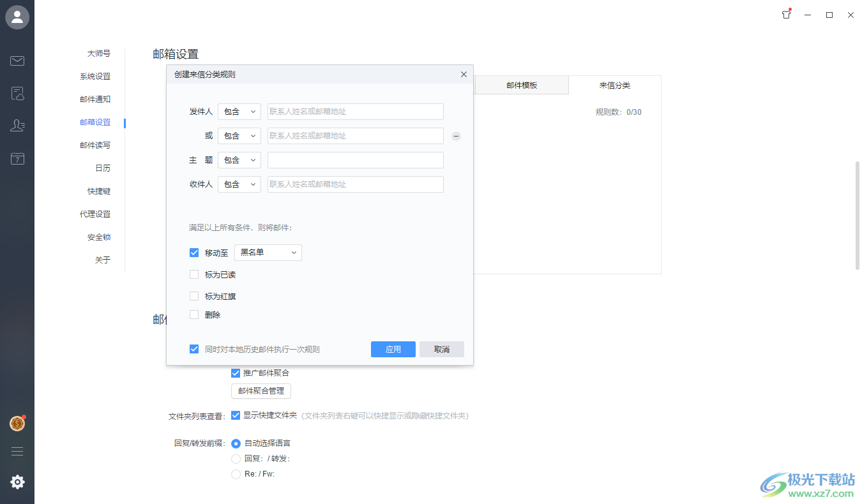Open the user avatar profile

click(17, 17)
